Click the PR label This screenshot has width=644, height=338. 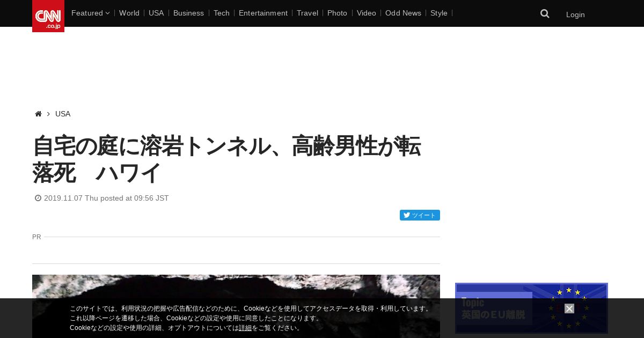36,237
